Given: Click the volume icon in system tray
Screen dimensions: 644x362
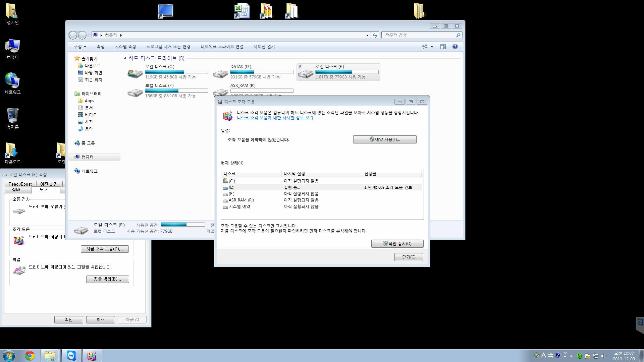Looking at the screenshot, I should click(x=604, y=356).
